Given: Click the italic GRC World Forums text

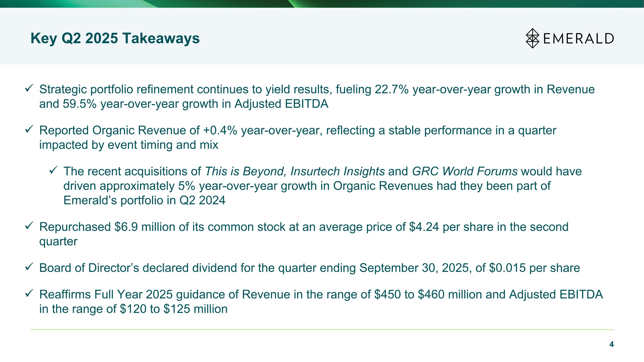Looking at the screenshot, I should (465, 171).
